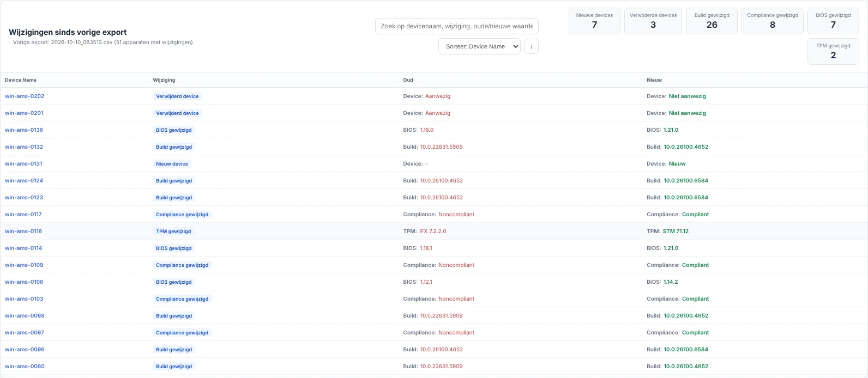This screenshot has width=868, height=378.
Task: Open device win-ams-0109
Action: (x=24, y=265)
